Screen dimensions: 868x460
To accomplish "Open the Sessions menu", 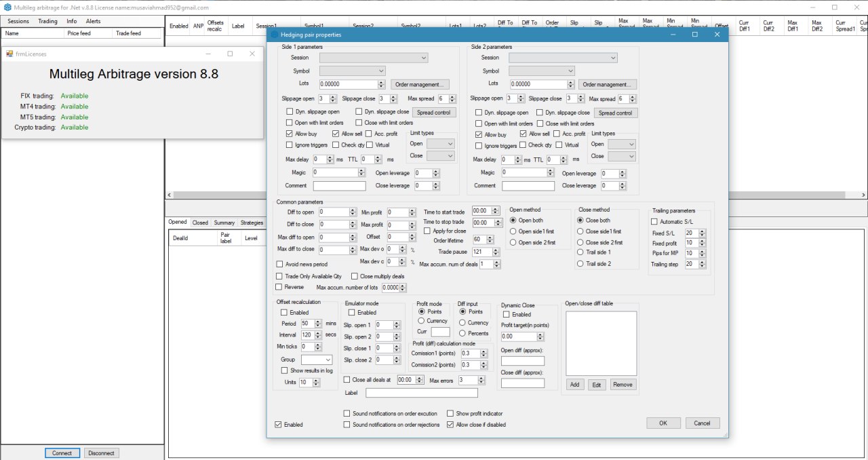I will (x=18, y=21).
